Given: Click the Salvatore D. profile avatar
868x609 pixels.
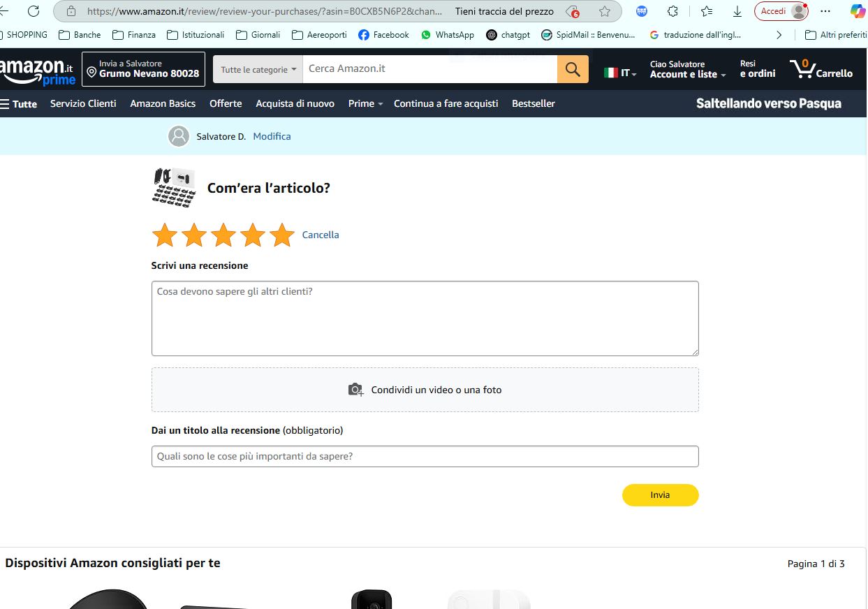Looking at the screenshot, I should tap(179, 136).
